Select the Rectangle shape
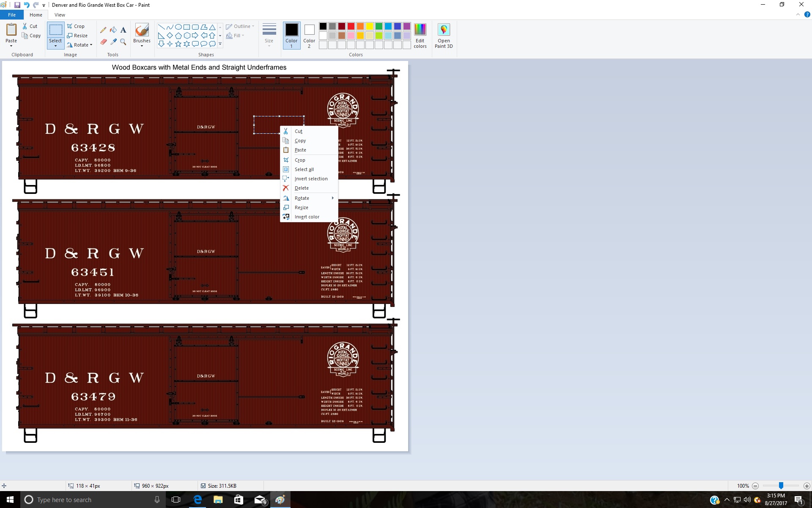812x508 pixels. [187, 27]
